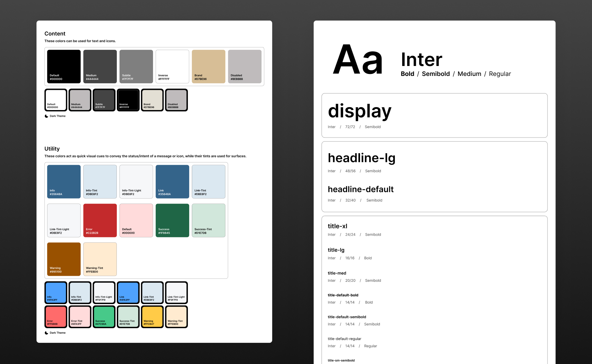Pick the small dark-theme Subtle swatch

click(x=104, y=100)
